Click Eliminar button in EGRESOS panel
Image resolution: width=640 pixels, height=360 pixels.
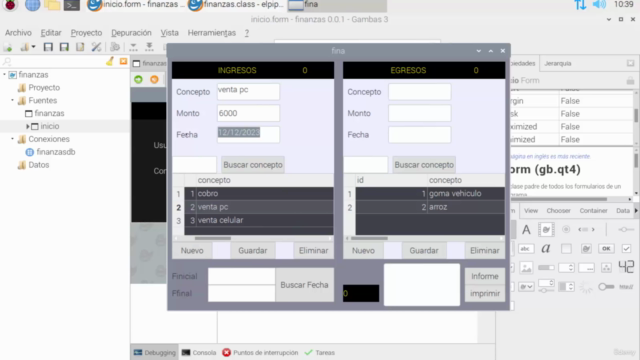coord(485,251)
